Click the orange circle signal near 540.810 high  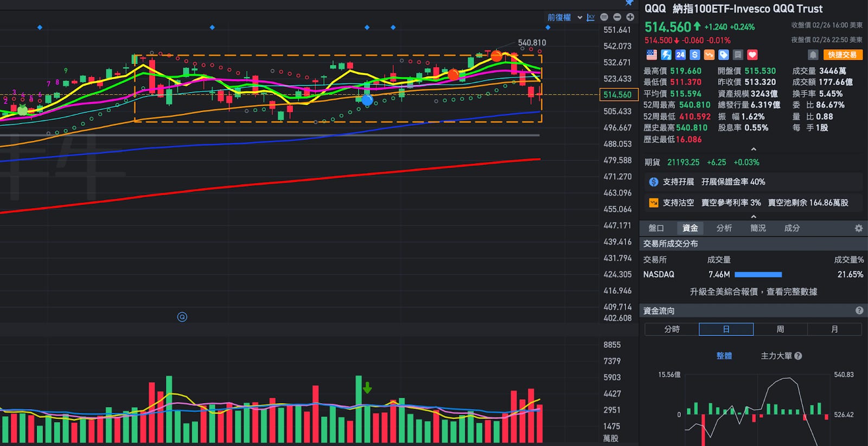pyautogui.click(x=496, y=56)
